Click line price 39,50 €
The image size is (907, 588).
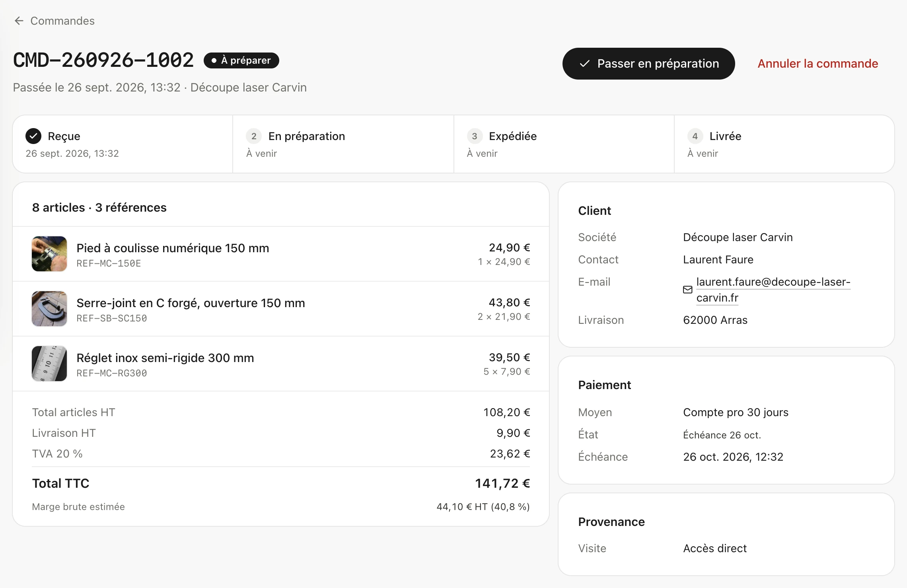tap(510, 357)
